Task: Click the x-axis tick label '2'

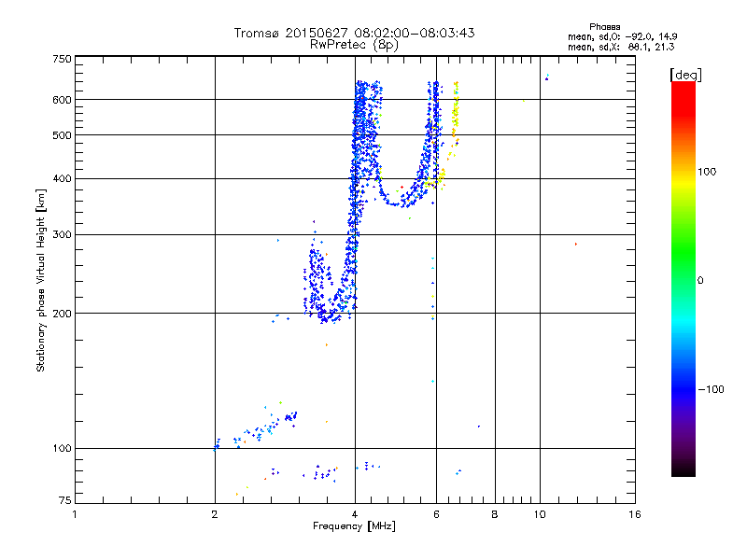Action: pos(215,514)
